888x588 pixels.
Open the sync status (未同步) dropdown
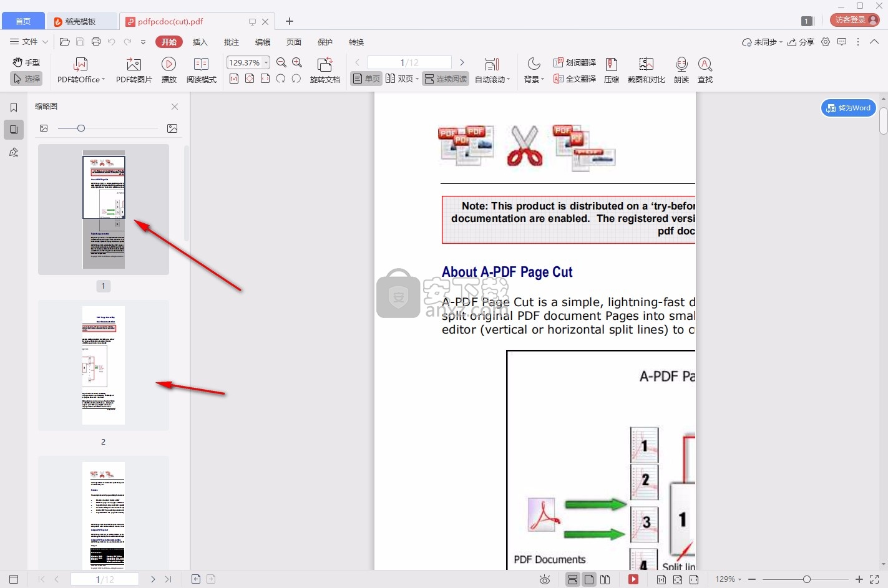(762, 42)
